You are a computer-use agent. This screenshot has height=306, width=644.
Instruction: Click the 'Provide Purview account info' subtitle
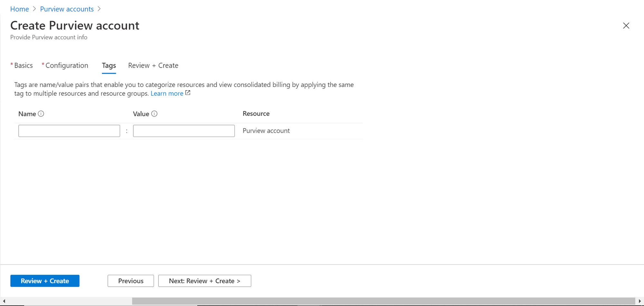tap(49, 37)
